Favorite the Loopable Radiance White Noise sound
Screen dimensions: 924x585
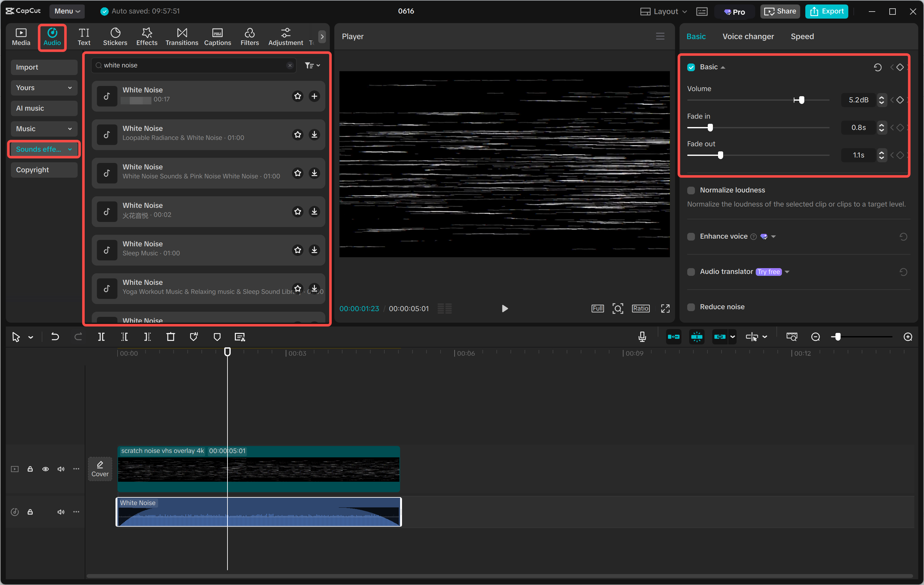[298, 135]
